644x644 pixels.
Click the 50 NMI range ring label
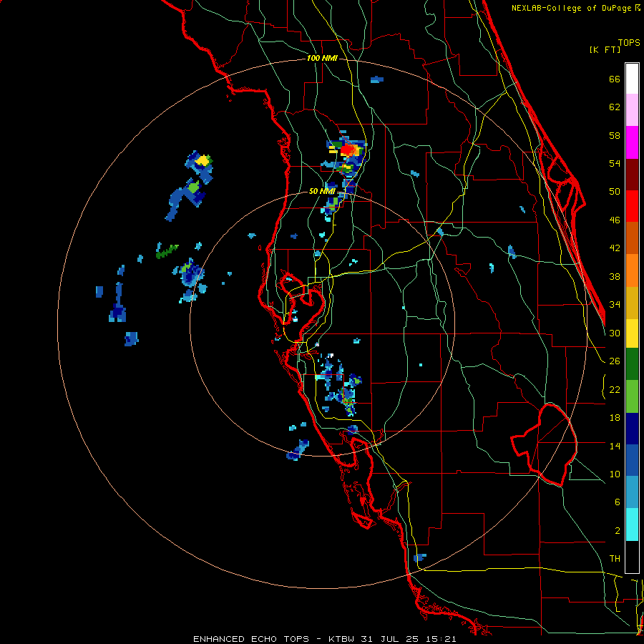point(322,191)
